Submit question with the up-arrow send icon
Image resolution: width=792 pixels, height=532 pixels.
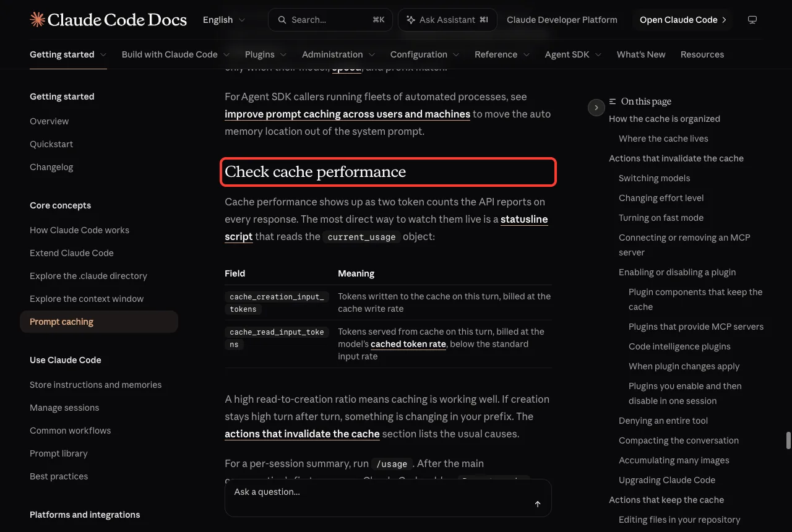point(538,504)
